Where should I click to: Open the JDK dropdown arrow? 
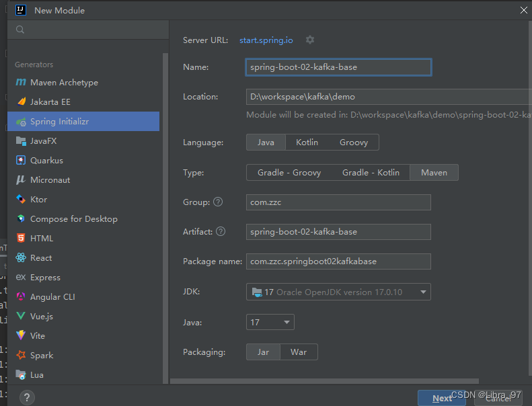click(423, 292)
